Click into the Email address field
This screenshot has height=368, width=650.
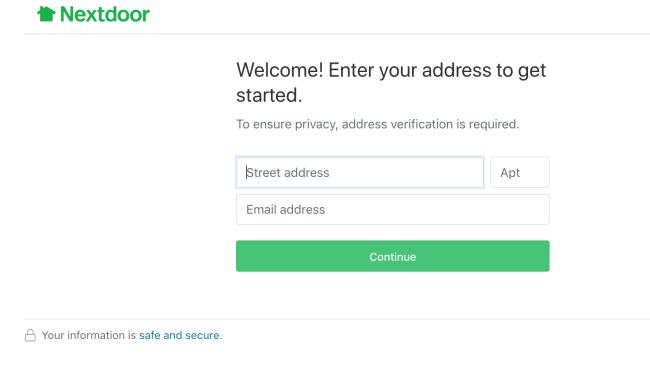(393, 210)
